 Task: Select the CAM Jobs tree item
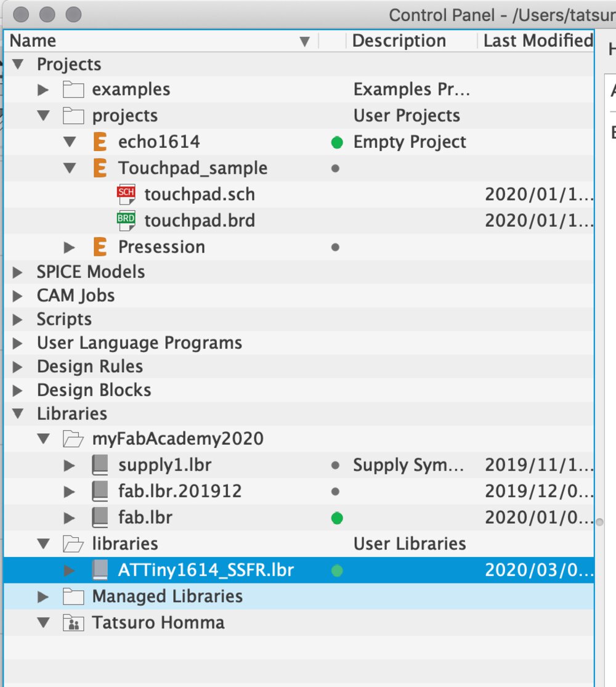(76, 296)
